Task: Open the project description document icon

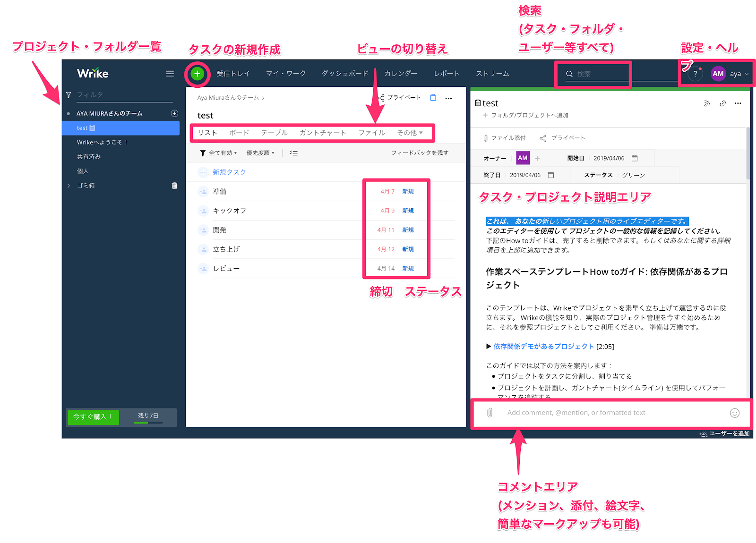Action: click(433, 98)
